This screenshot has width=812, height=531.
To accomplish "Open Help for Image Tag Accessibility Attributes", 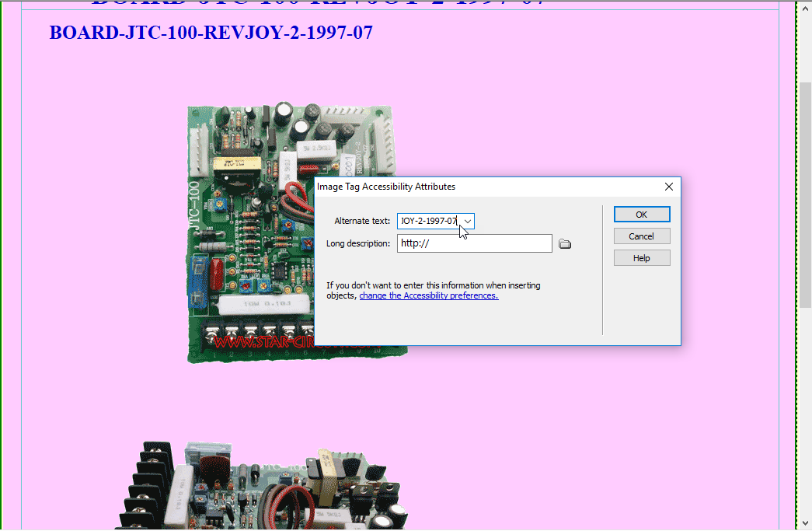I will [642, 258].
